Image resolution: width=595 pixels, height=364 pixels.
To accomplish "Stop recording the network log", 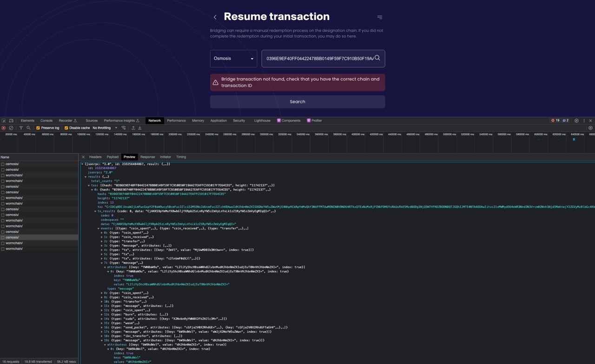I will coord(4,127).
